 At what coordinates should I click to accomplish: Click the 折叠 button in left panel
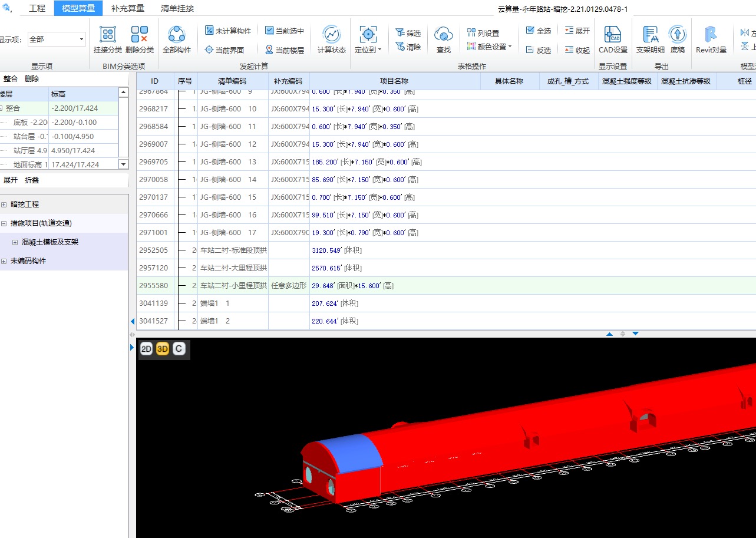32,180
